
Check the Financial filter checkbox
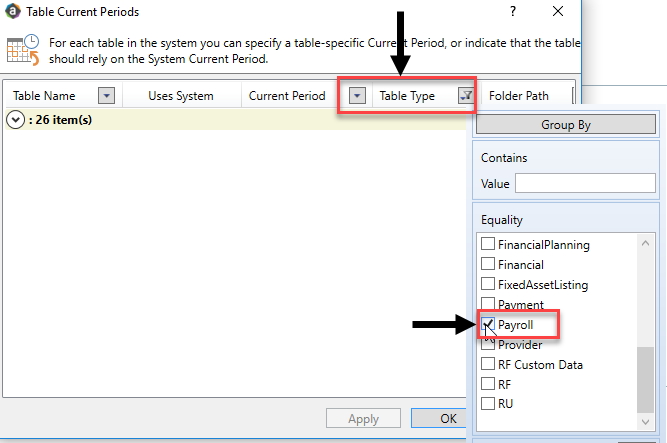(x=488, y=265)
